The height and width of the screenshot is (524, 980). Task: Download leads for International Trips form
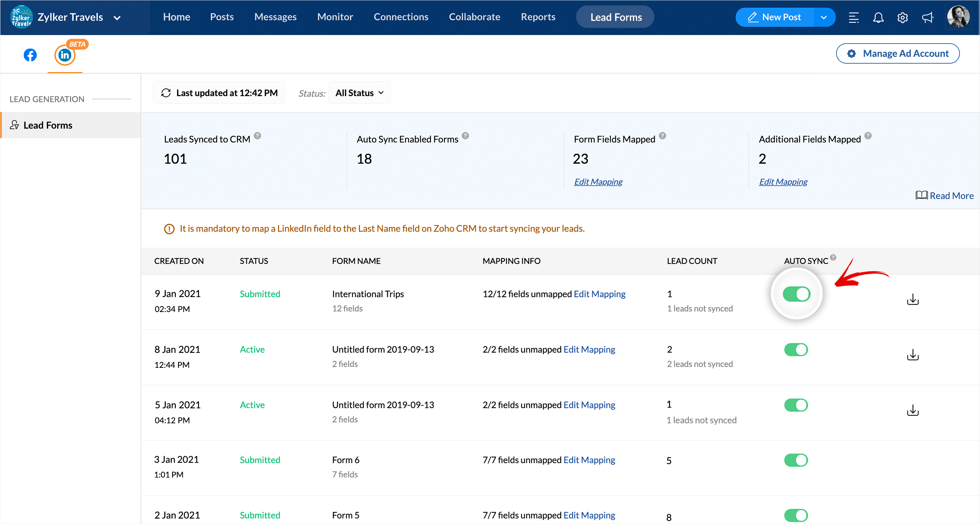point(913,299)
